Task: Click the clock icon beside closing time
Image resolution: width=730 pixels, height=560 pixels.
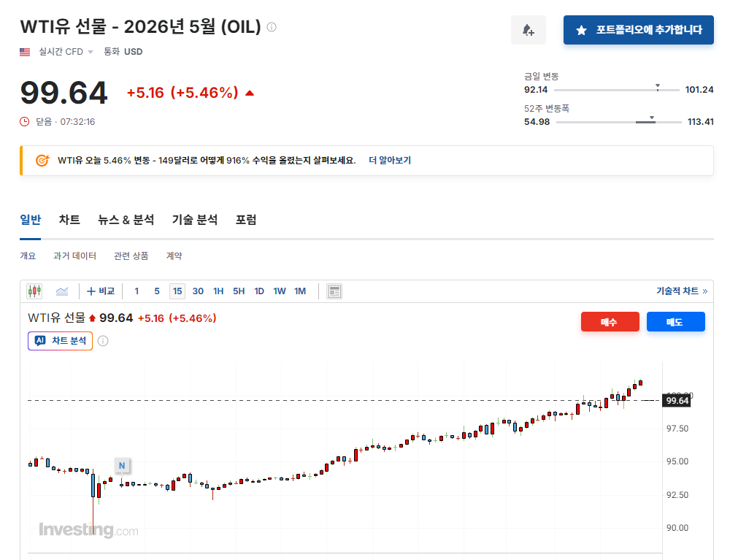Action: 25,122
